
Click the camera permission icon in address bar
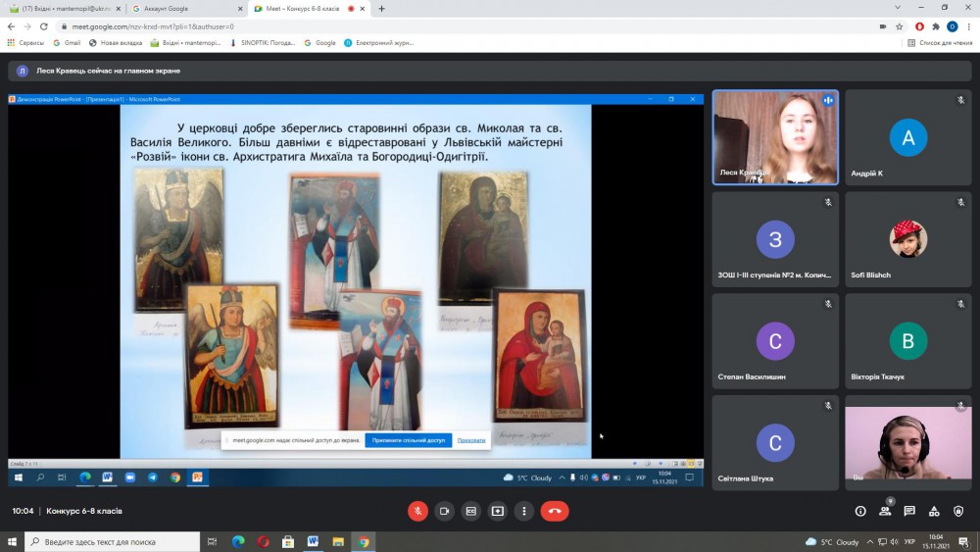click(x=883, y=26)
